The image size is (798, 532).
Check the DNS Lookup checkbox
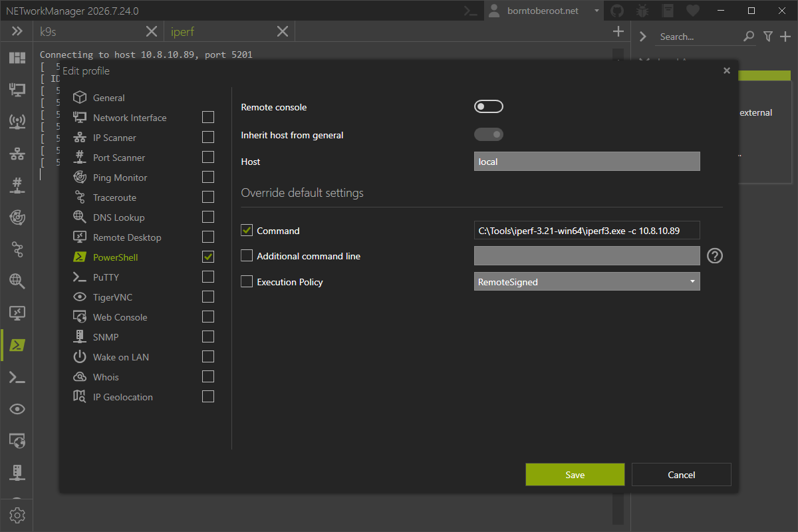click(208, 217)
